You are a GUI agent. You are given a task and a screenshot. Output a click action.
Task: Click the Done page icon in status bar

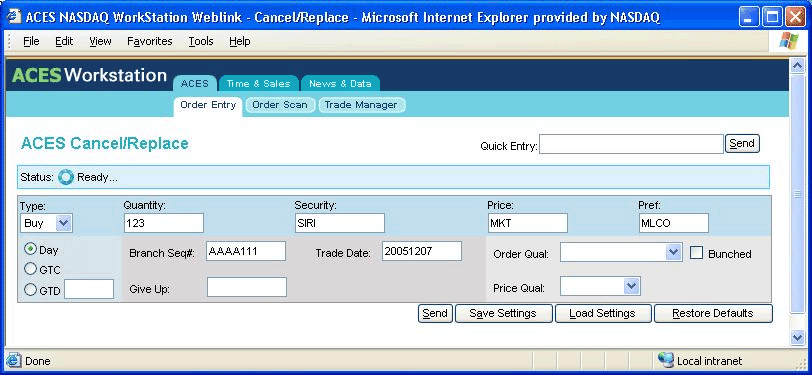point(14,360)
